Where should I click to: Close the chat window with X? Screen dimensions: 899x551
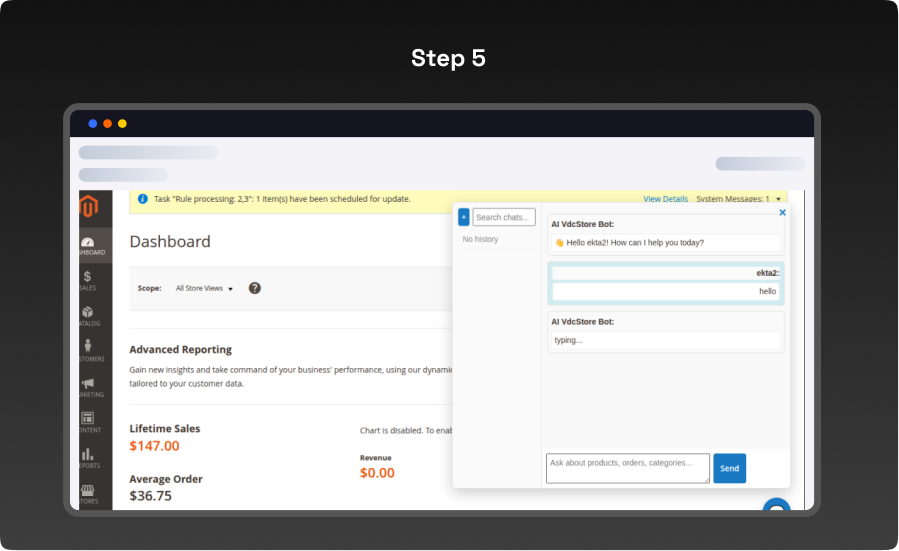782,212
